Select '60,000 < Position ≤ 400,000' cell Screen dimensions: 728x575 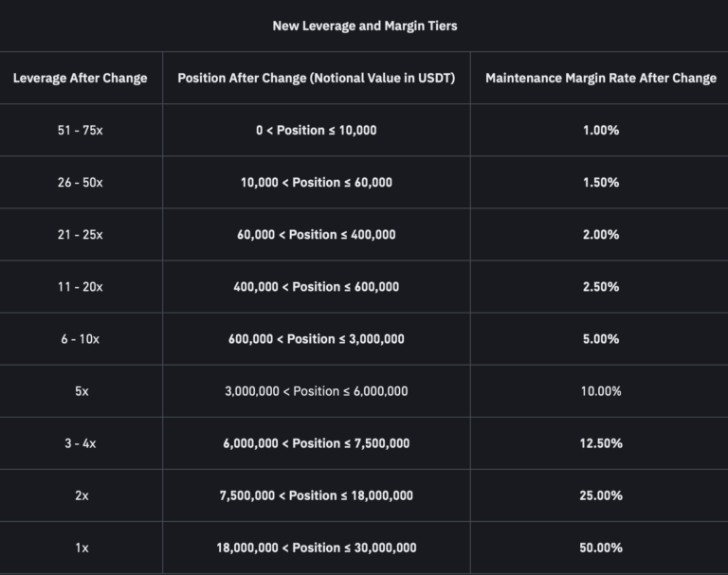pyautogui.click(x=316, y=234)
